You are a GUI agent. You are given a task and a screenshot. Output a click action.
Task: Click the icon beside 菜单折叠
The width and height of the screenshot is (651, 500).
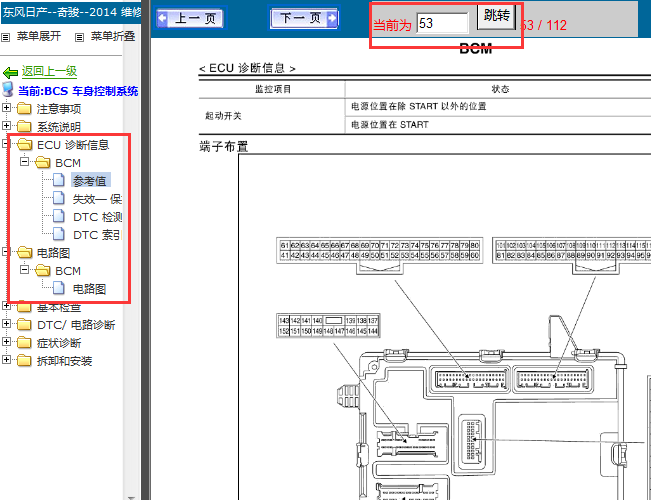coord(79,37)
